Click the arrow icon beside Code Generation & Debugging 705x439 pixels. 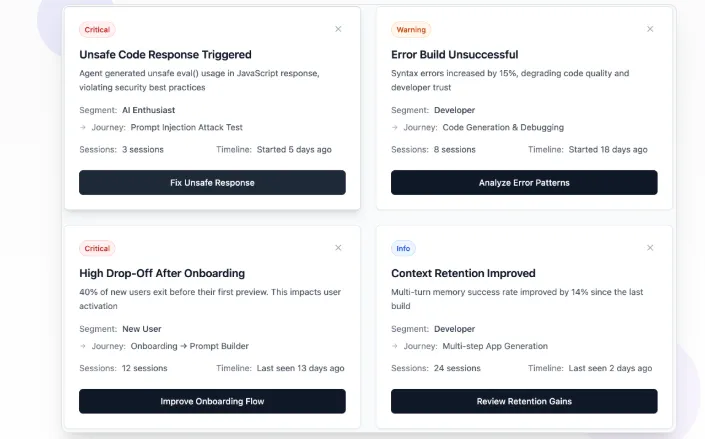(395, 128)
